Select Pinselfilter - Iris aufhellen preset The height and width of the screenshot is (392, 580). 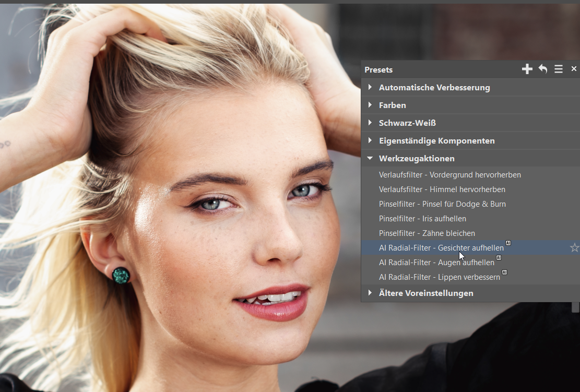point(422,219)
